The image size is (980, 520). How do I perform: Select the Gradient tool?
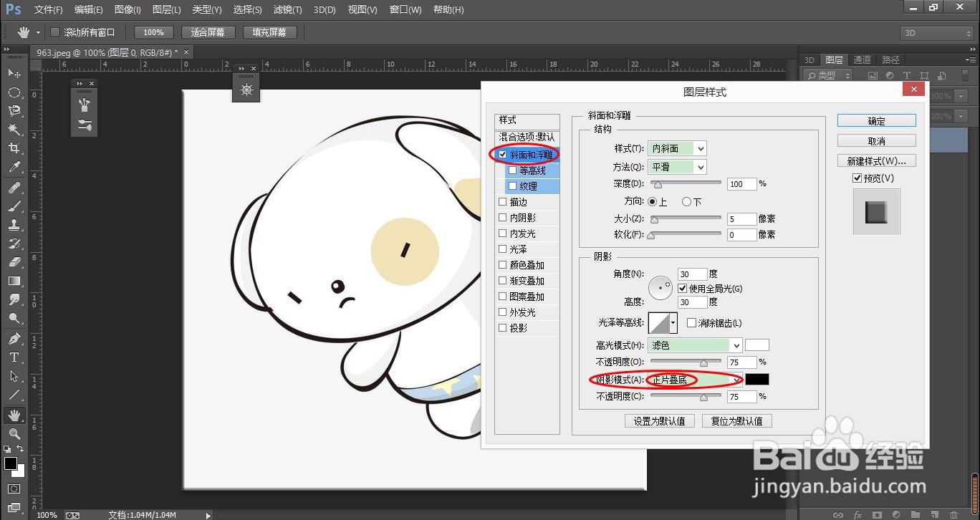coord(14,281)
